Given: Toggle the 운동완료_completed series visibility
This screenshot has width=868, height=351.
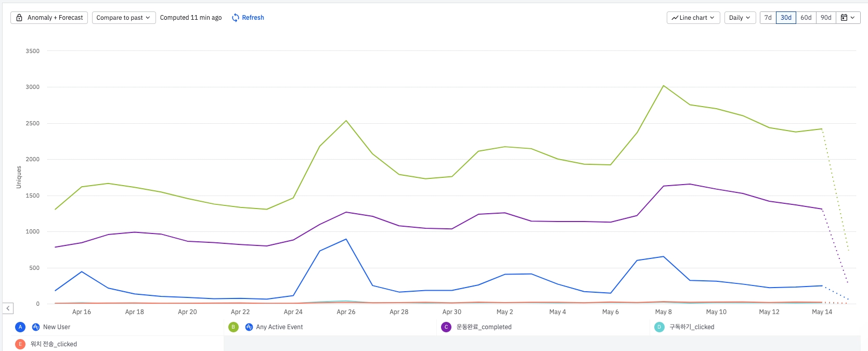Looking at the screenshot, I should click(x=484, y=327).
